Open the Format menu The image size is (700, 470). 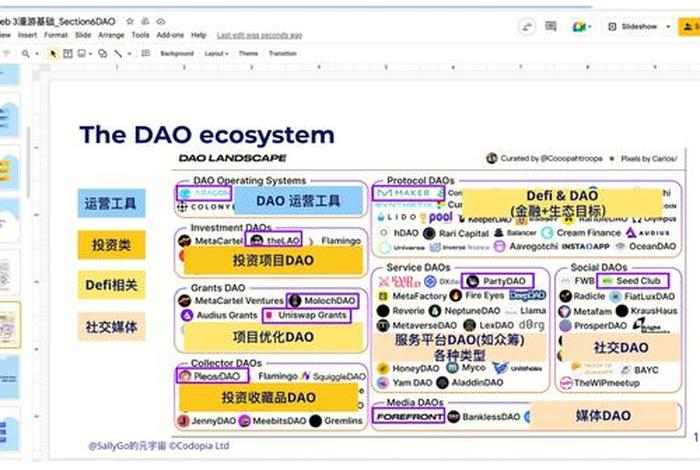(56, 35)
